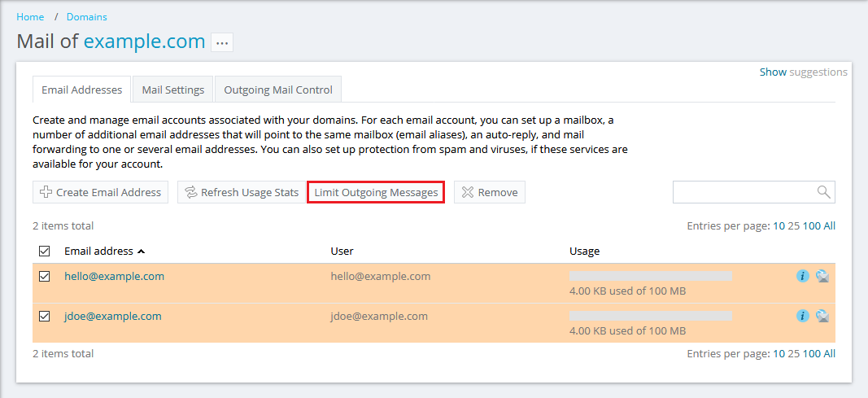Switch to Mail Settings tab
868x398 pixels.
[173, 90]
